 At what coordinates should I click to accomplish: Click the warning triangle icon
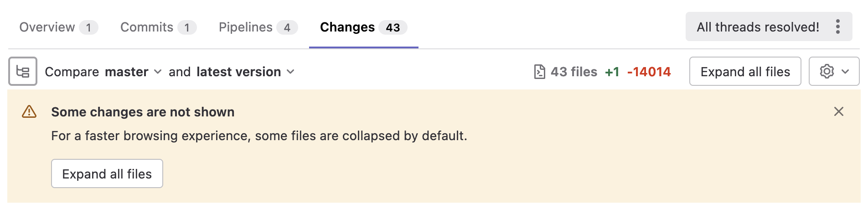coord(29,112)
